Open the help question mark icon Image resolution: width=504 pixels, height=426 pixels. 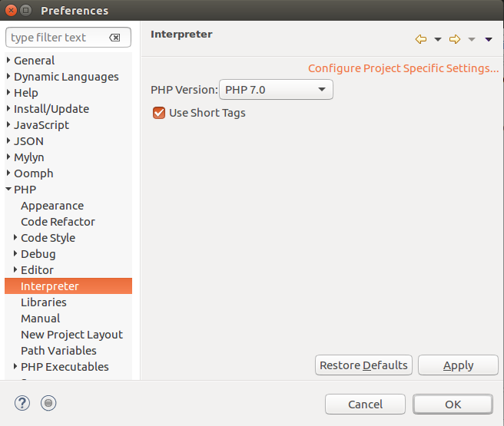click(22, 403)
